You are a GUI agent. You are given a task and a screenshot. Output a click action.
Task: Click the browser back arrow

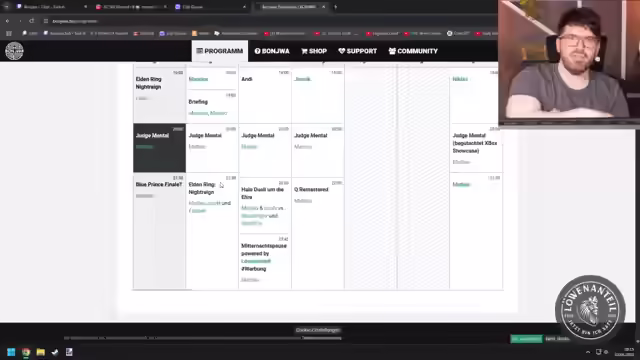pyautogui.click(x=7, y=21)
